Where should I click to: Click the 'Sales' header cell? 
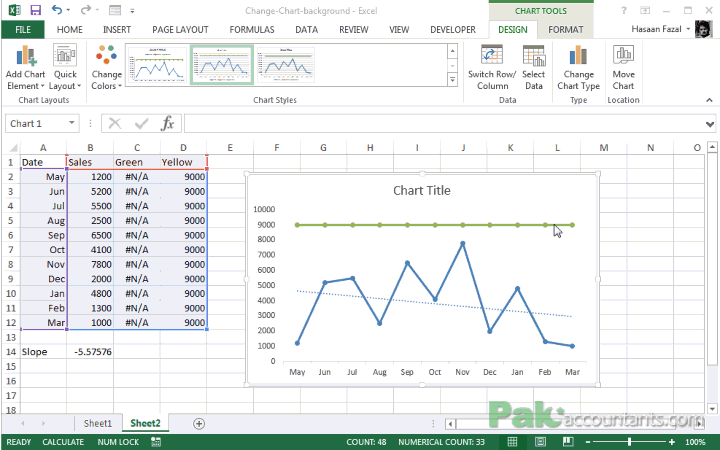click(90, 162)
